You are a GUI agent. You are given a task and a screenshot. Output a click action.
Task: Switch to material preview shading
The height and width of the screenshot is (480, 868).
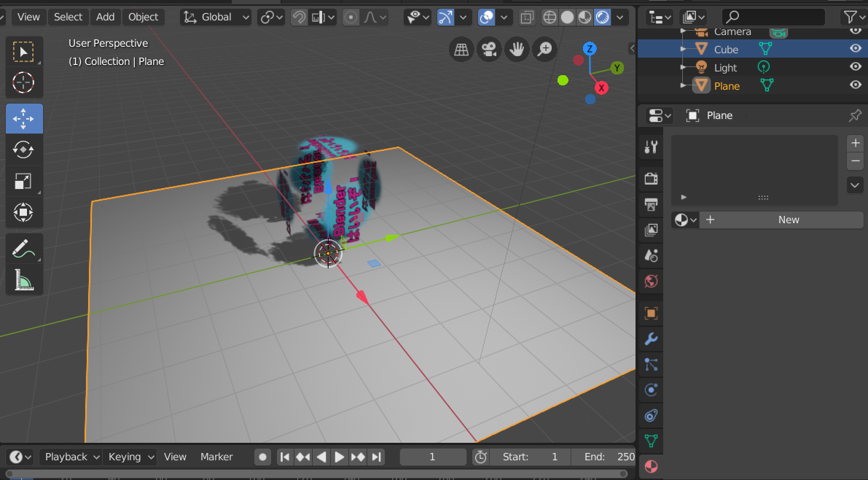click(x=584, y=18)
